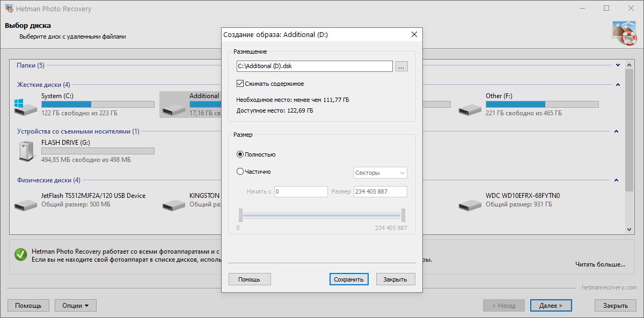Viewport: 644px width, 318px height.
Task: Open the Читать больше... link
Action: pos(600,264)
